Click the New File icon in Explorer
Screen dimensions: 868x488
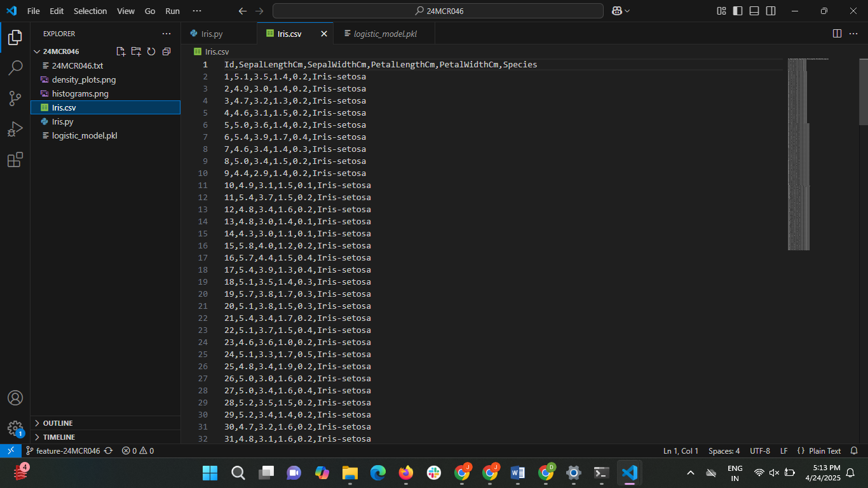click(121, 51)
